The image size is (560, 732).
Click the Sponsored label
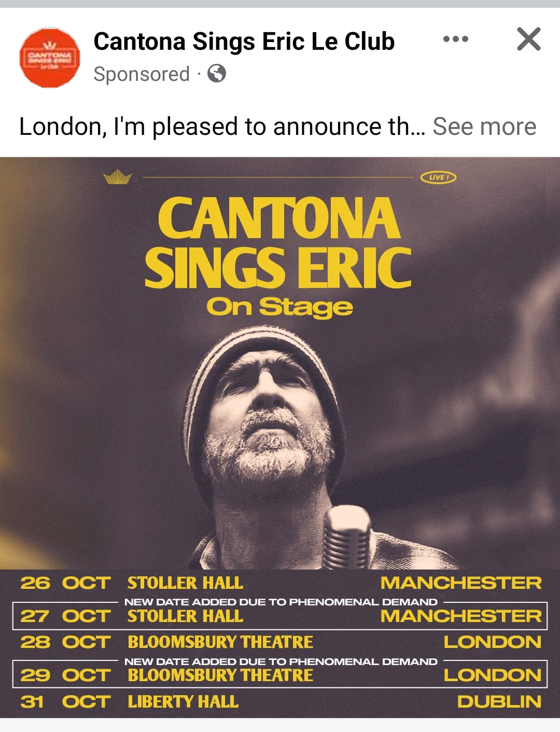click(142, 74)
